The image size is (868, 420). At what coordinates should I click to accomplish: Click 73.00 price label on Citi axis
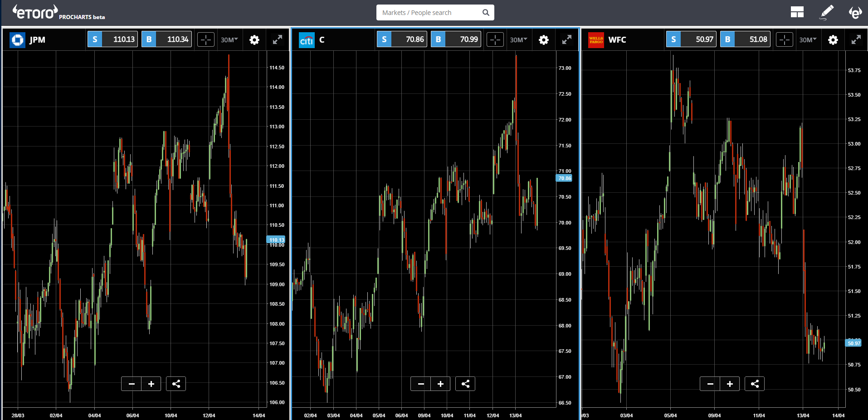[x=565, y=68]
